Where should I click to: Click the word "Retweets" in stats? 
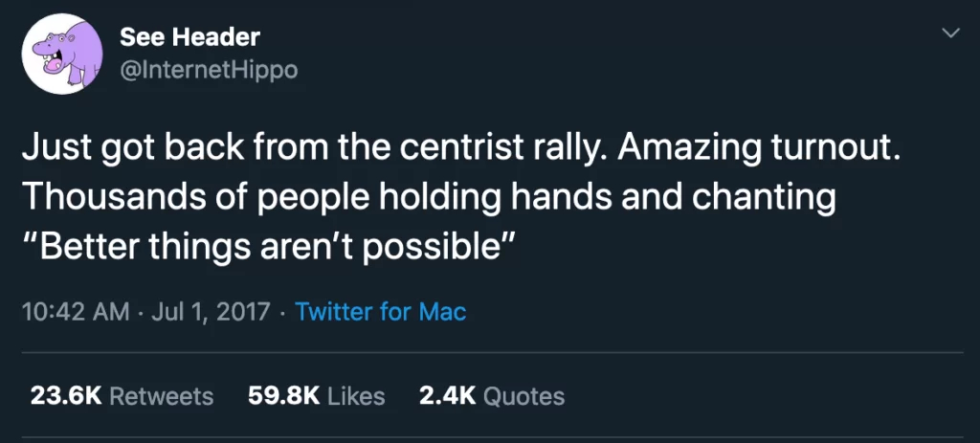tap(162, 395)
